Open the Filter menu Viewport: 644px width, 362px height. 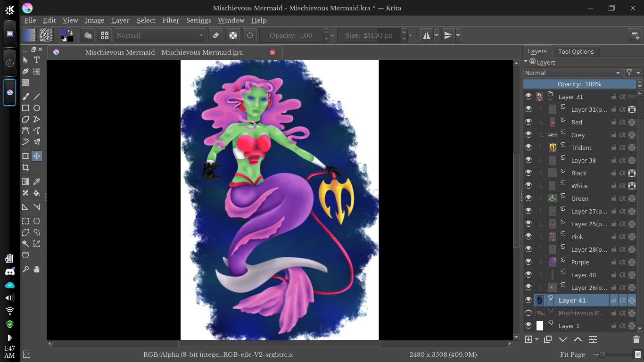[x=170, y=20]
